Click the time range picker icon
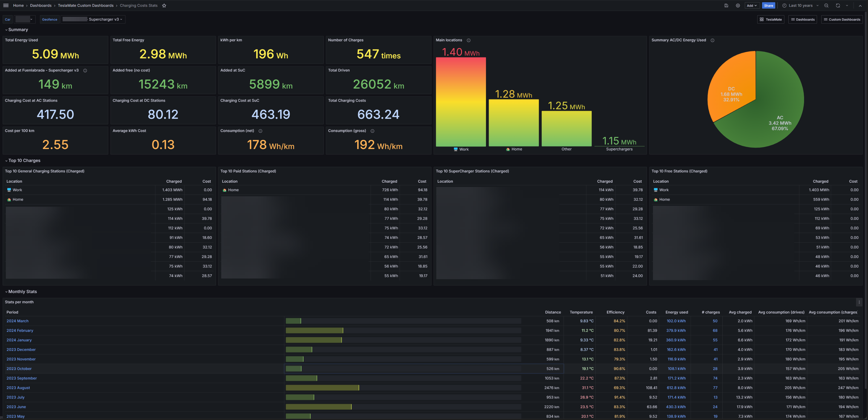The image size is (868, 420). coord(784,5)
